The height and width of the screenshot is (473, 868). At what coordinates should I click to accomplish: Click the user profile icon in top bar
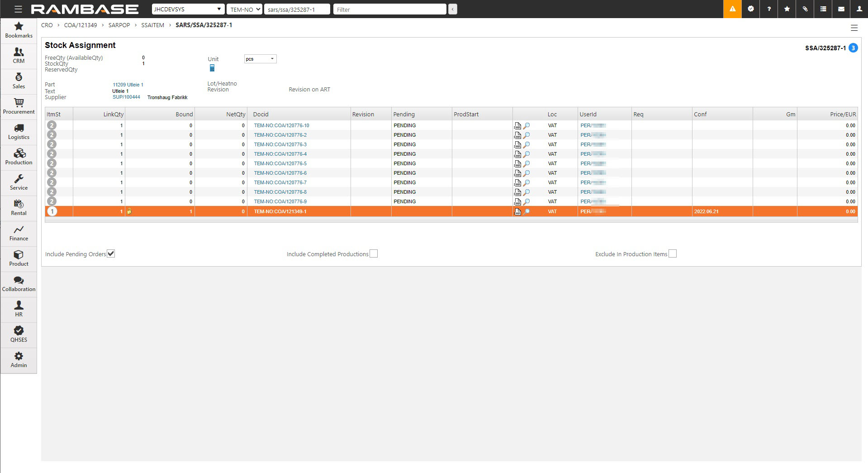[859, 9]
